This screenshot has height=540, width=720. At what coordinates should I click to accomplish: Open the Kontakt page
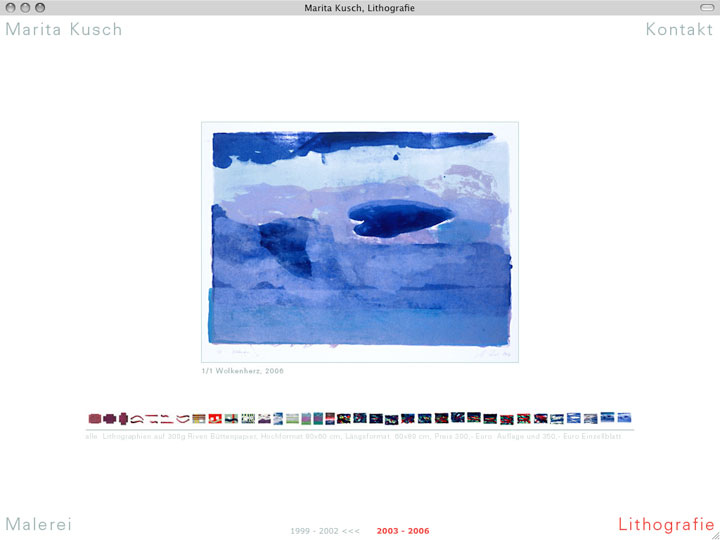click(679, 30)
